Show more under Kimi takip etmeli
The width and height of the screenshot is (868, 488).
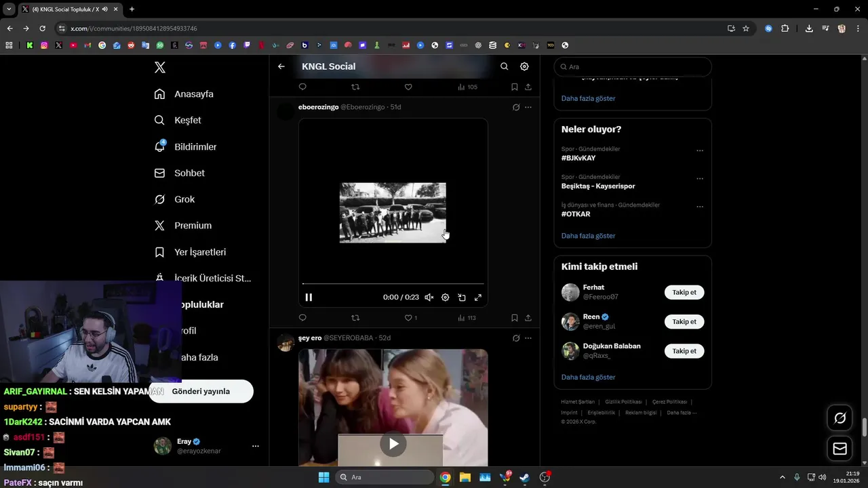tap(589, 377)
